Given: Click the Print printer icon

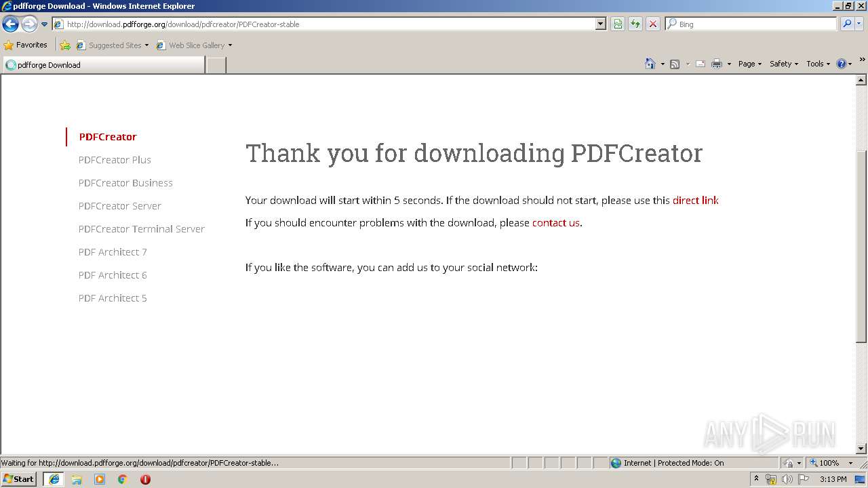Looking at the screenshot, I should click(x=717, y=64).
